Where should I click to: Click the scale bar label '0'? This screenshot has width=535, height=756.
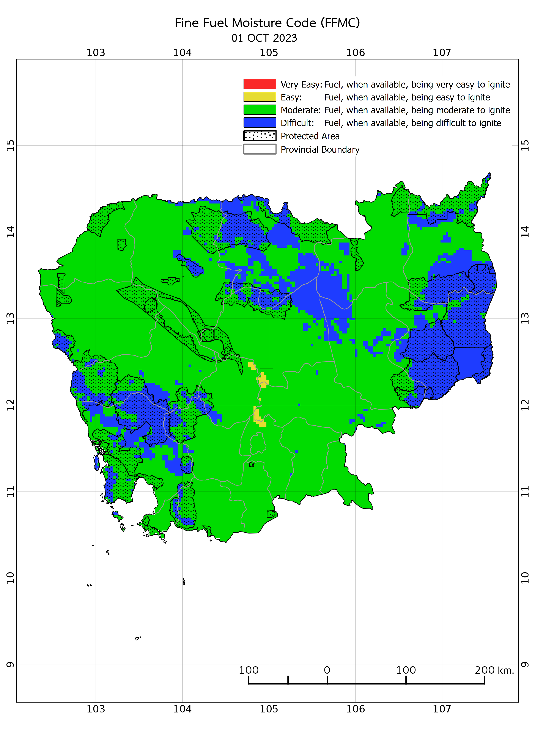click(327, 670)
